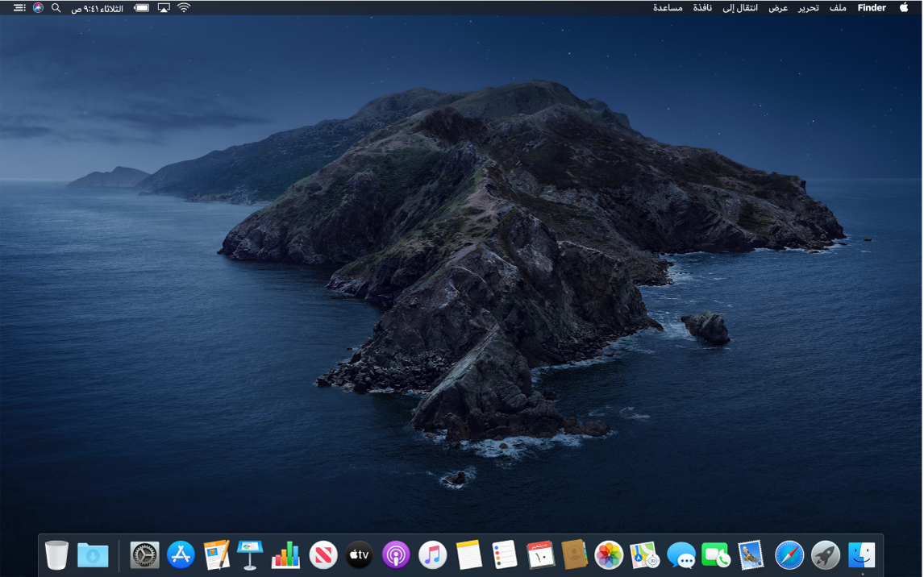Open the Apple TV app
The image size is (924, 577).
(360, 554)
